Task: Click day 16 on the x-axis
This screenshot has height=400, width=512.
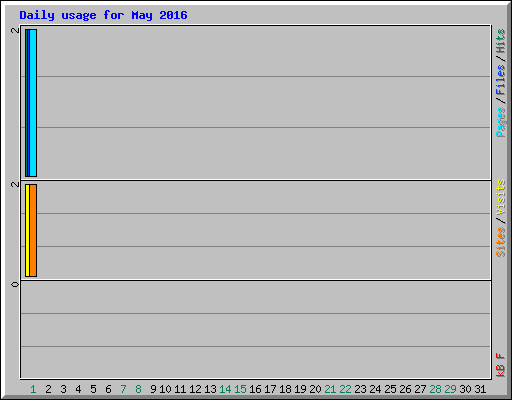Action: [x=255, y=389]
